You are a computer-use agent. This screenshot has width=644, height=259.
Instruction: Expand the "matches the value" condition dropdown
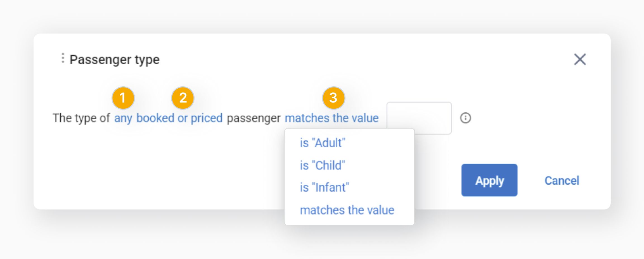click(x=332, y=118)
